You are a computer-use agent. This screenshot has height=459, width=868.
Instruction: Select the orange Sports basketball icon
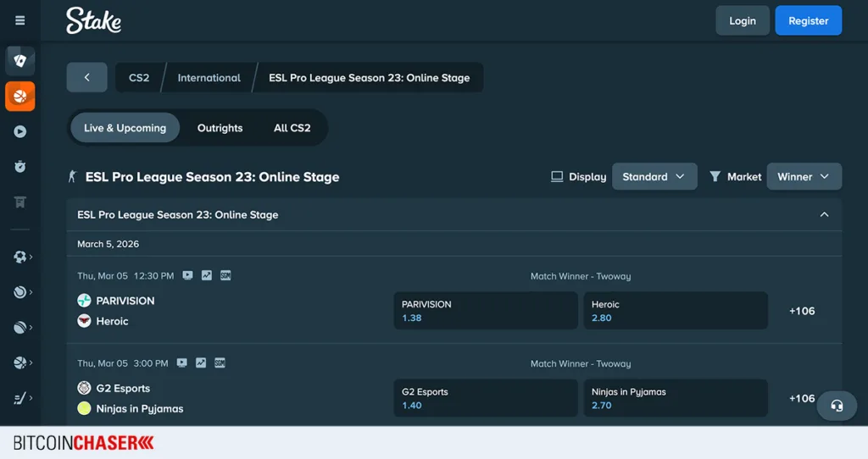[x=20, y=97]
